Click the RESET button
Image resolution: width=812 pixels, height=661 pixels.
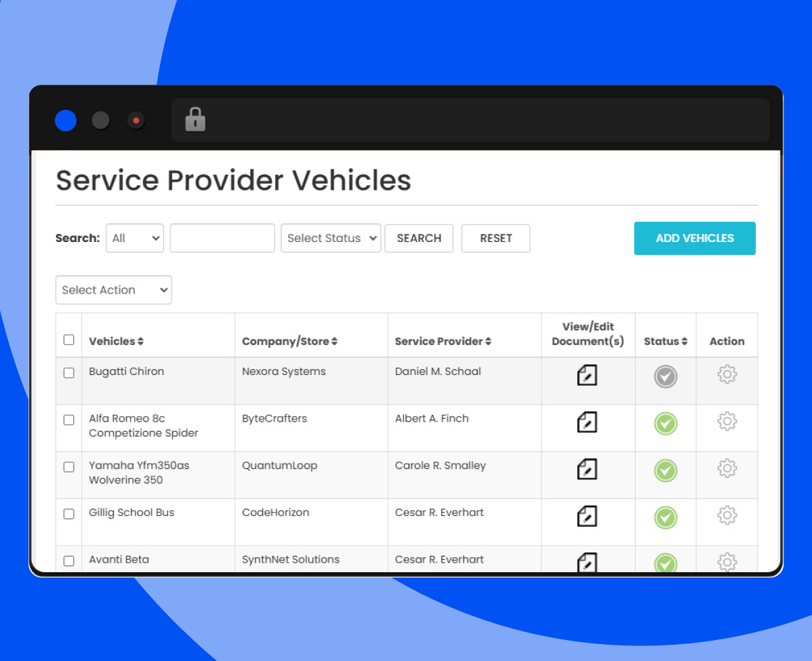pyautogui.click(x=495, y=238)
